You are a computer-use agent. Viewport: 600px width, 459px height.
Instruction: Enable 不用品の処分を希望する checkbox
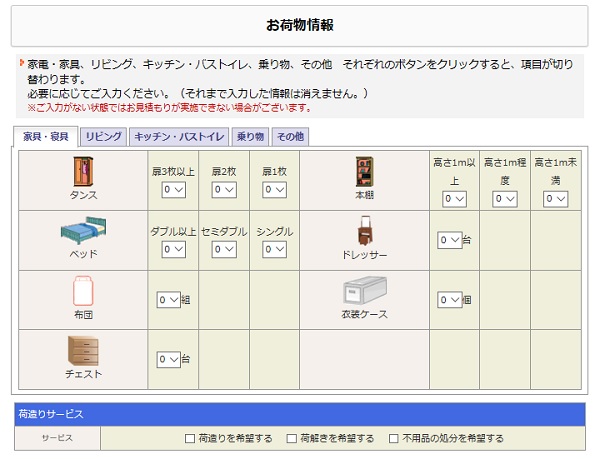coord(394,438)
